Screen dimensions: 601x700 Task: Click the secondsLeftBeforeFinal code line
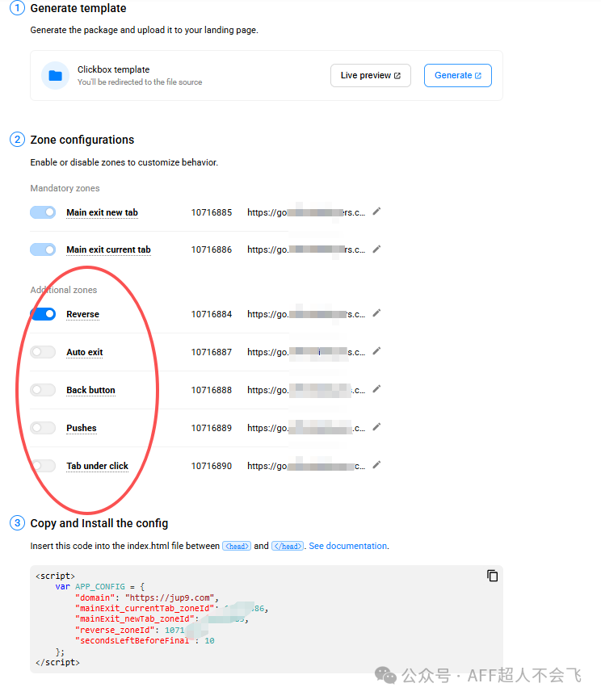tap(145, 640)
